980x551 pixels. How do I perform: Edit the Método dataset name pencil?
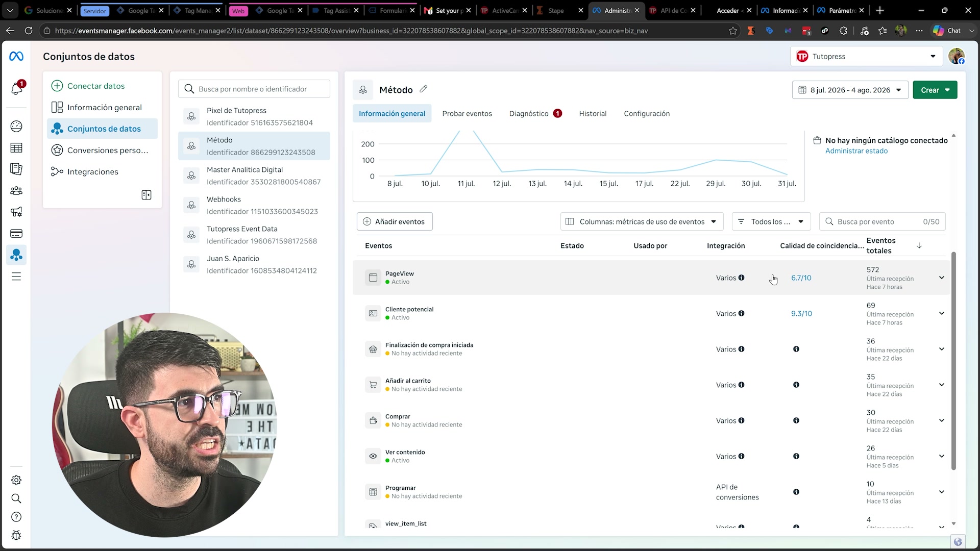pyautogui.click(x=423, y=89)
